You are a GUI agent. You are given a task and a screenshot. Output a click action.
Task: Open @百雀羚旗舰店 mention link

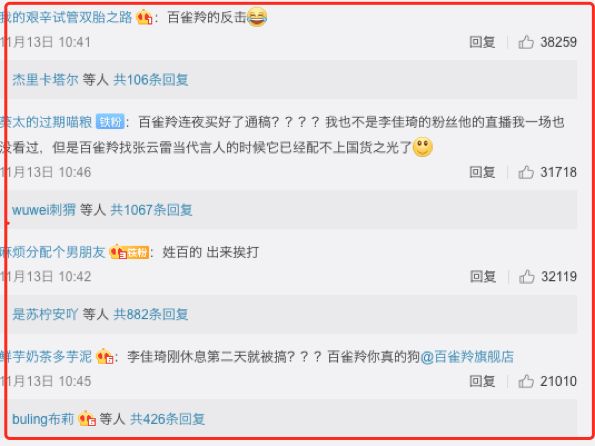[467, 357]
